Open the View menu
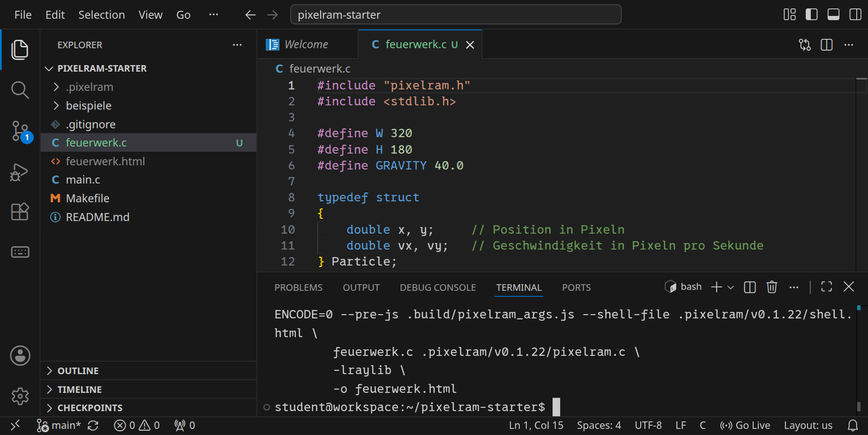Screen dimensions: 868x435 pyautogui.click(x=150, y=15)
